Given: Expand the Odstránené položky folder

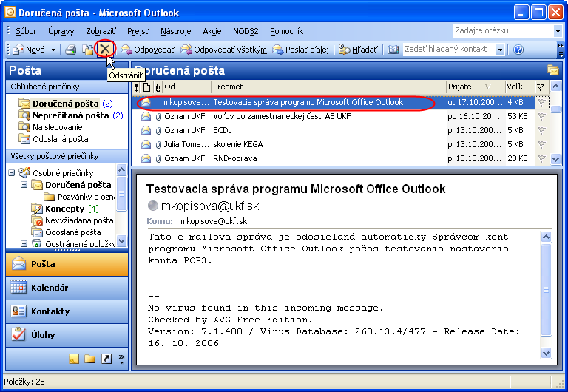Looking at the screenshot, I should coord(24,243).
